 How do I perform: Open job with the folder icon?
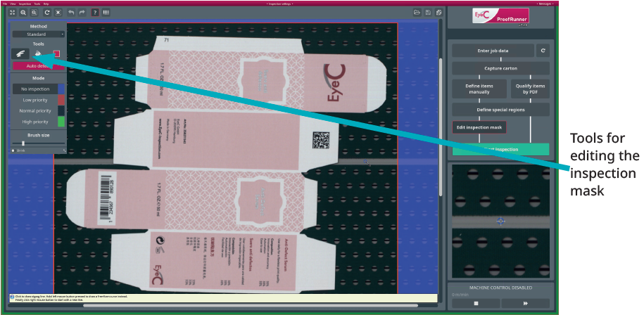tap(417, 13)
